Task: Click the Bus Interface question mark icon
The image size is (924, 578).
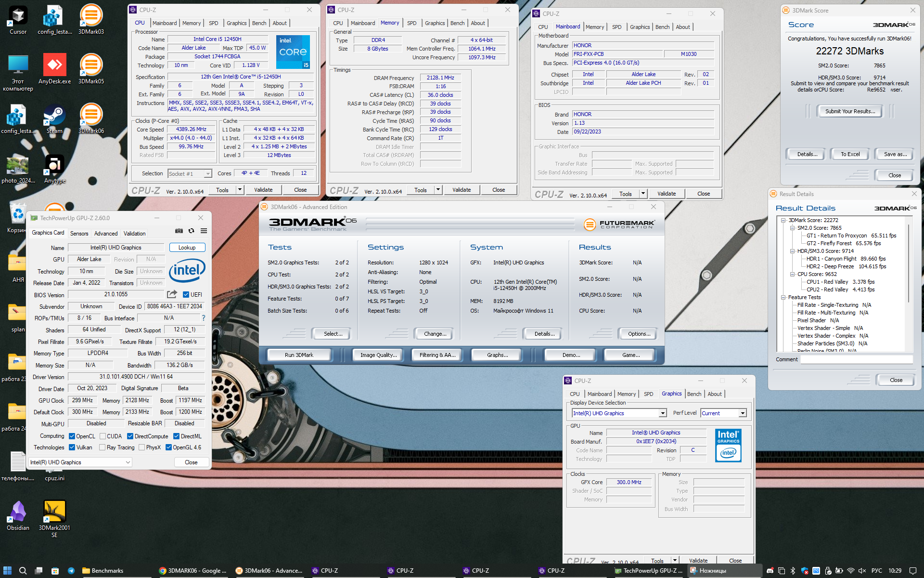Action: pos(204,318)
